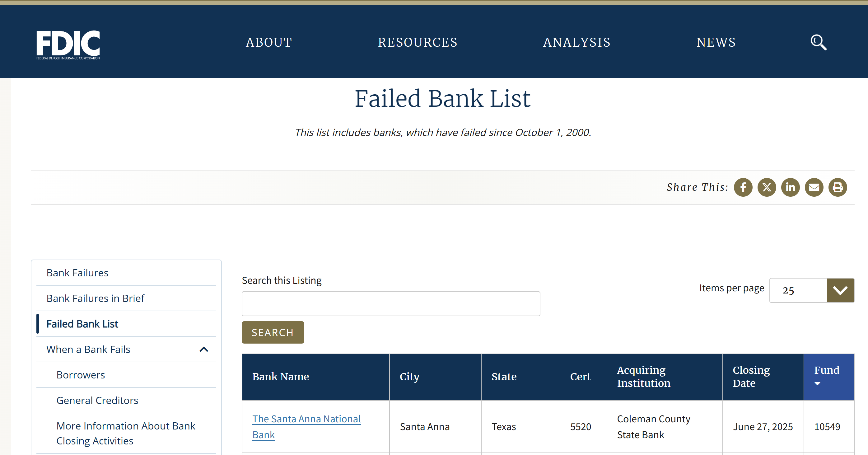Share the page on X
The height and width of the screenshot is (455, 868).
[x=767, y=187]
